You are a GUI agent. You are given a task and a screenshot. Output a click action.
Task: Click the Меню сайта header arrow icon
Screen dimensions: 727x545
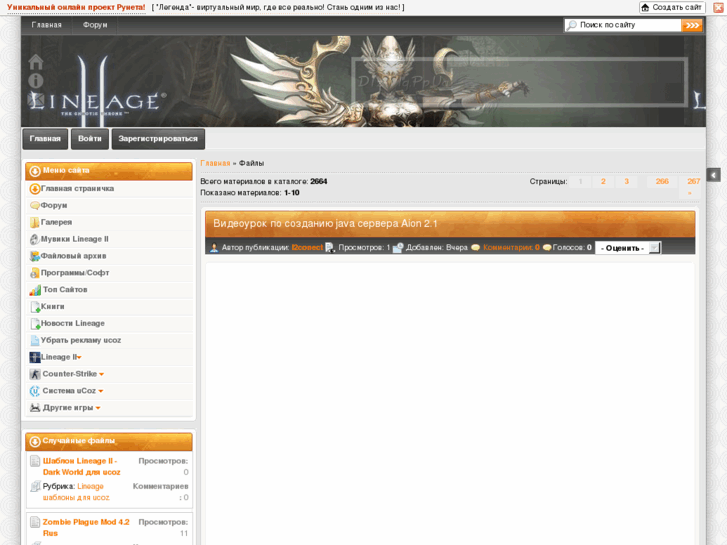35,171
